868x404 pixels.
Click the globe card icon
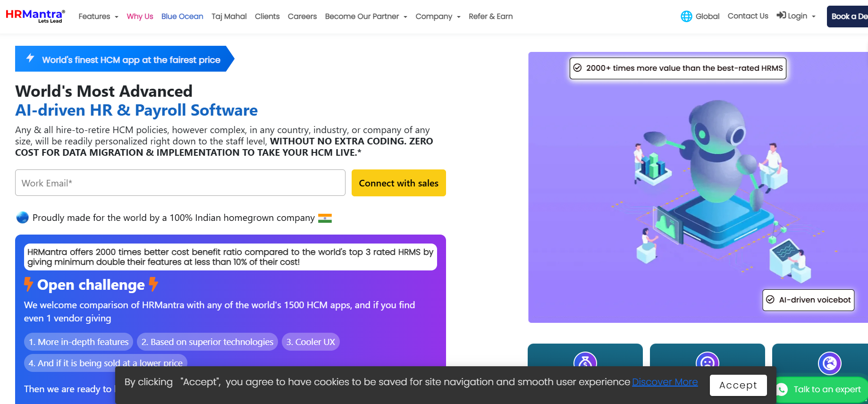[x=830, y=363]
